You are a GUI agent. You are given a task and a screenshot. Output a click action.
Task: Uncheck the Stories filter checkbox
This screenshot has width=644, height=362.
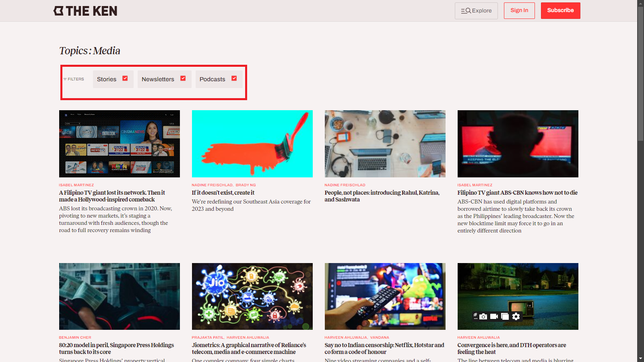[x=125, y=78]
